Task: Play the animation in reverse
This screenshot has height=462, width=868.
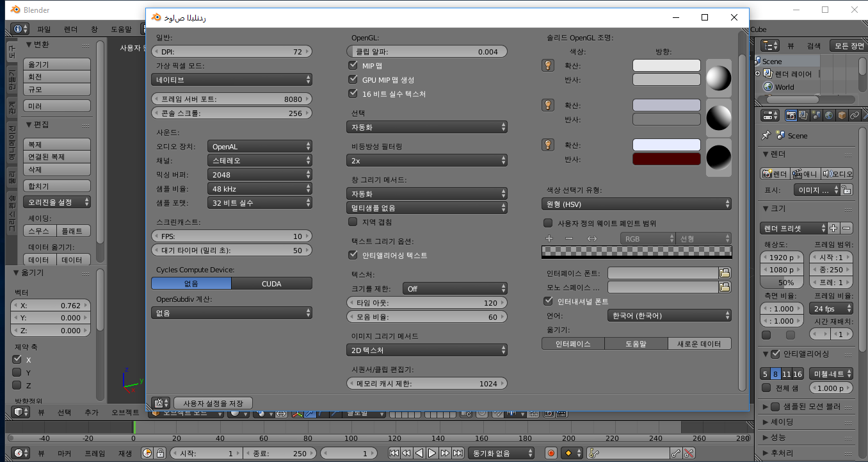Action: coord(419,453)
